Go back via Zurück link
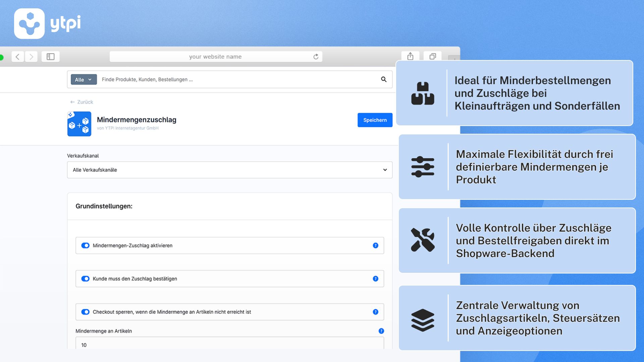The height and width of the screenshot is (362, 644). pyautogui.click(x=82, y=102)
